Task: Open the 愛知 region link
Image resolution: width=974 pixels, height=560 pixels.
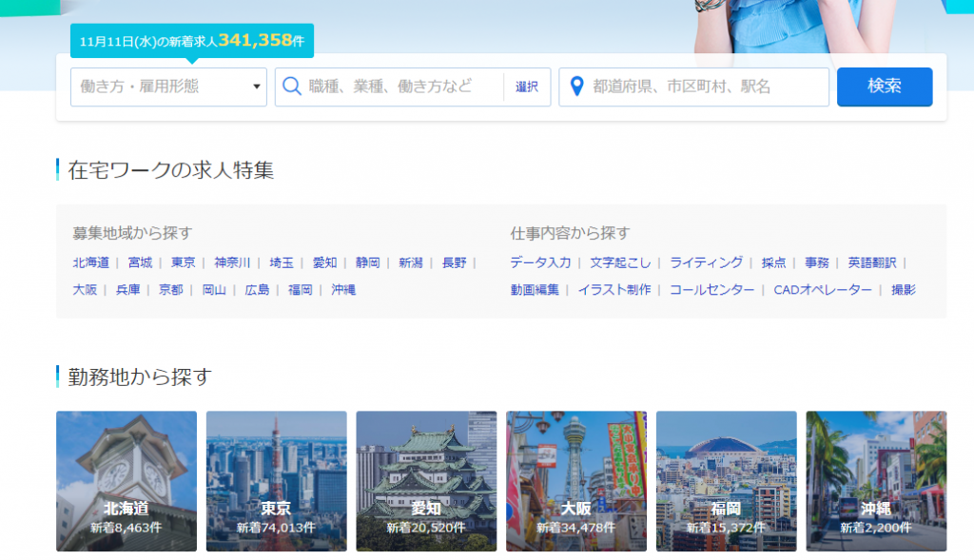Action: 325,262
